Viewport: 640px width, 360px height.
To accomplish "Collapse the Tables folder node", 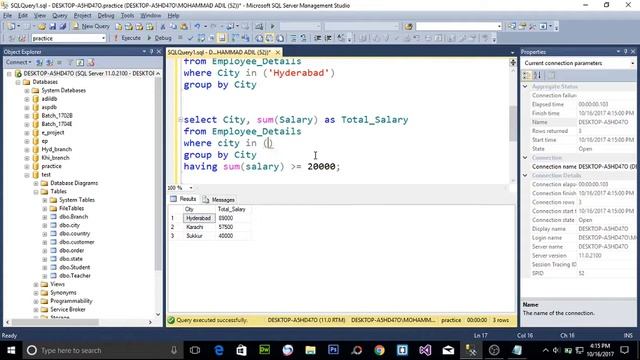I will [x=36, y=191].
